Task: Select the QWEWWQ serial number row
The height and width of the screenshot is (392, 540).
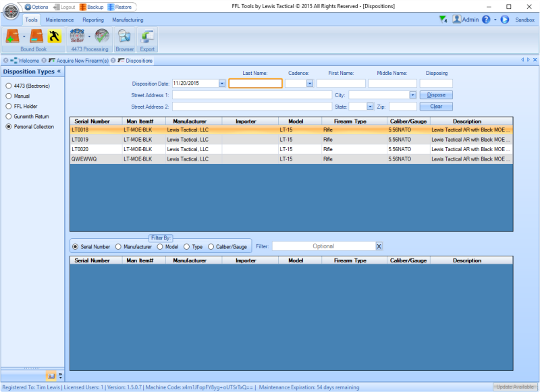Action: click(291, 159)
